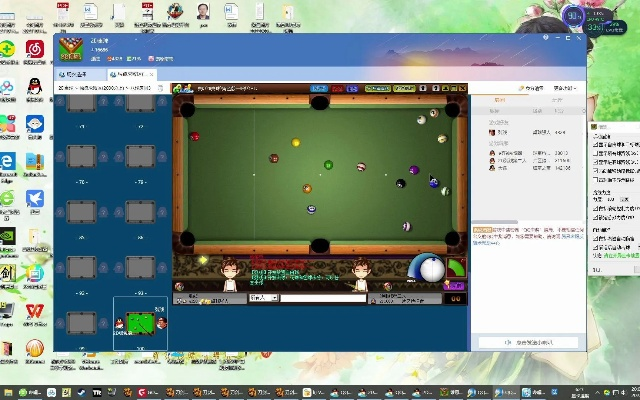Open the chat recipient dropdown
This screenshot has width=640, height=400.
262,297
